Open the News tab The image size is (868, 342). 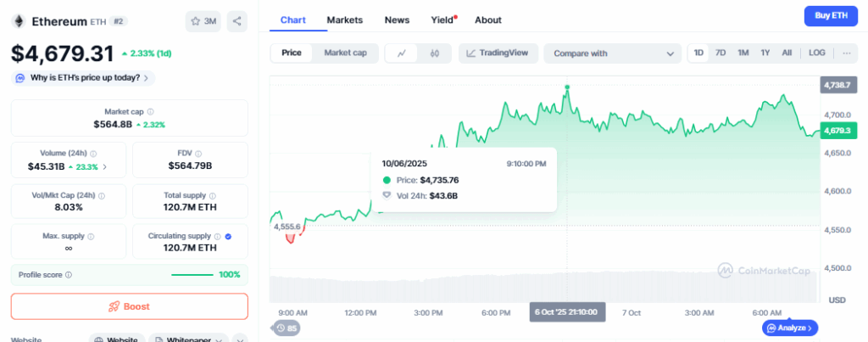click(x=396, y=20)
